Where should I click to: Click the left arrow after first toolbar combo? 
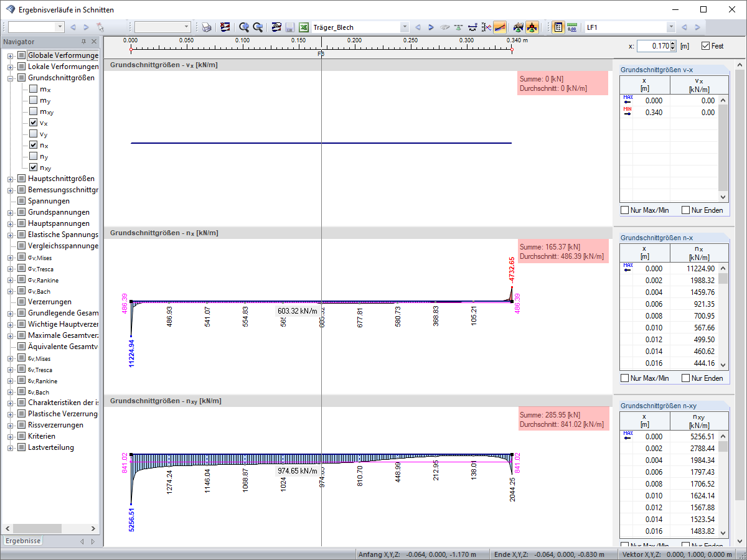pyautogui.click(x=73, y=27)
